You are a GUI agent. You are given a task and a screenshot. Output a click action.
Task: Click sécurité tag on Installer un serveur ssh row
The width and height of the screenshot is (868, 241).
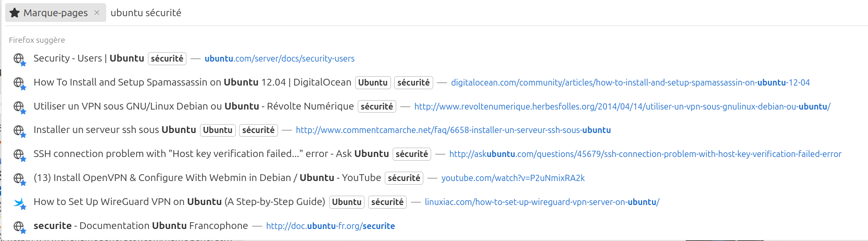click(258, 130)
